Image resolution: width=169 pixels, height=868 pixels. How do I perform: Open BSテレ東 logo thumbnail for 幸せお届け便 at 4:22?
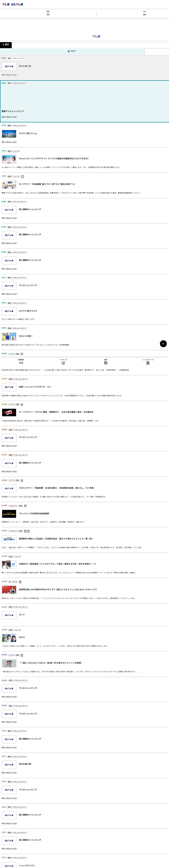pyautogui.click(x=9, y=66)
